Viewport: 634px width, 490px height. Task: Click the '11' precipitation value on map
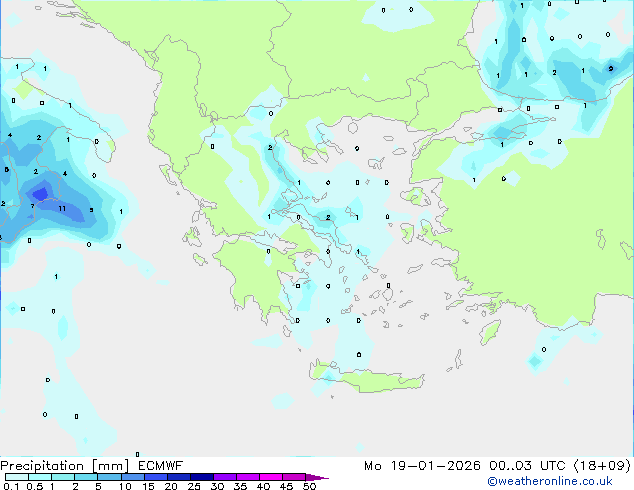62,209
